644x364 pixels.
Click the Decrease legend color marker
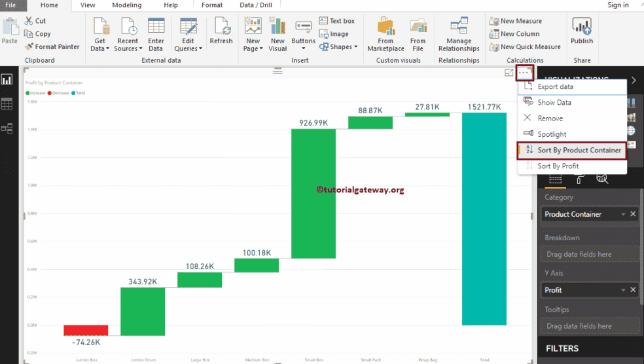coord(49,93)
